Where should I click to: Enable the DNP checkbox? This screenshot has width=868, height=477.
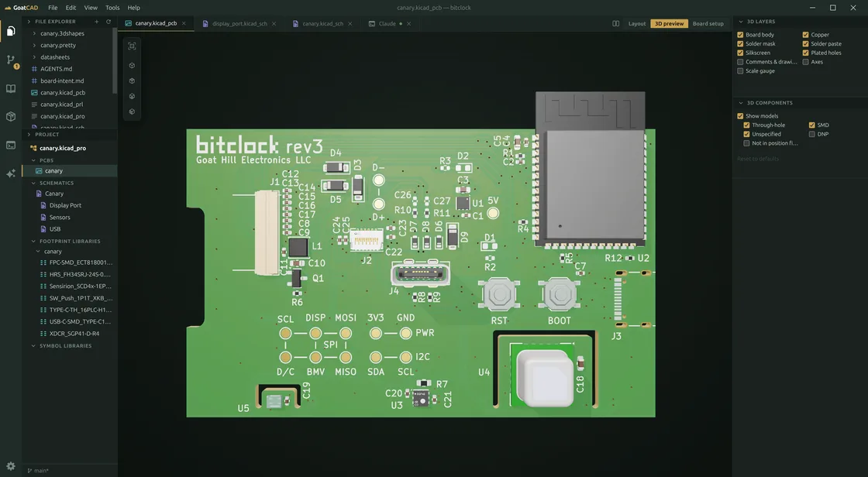811,134
